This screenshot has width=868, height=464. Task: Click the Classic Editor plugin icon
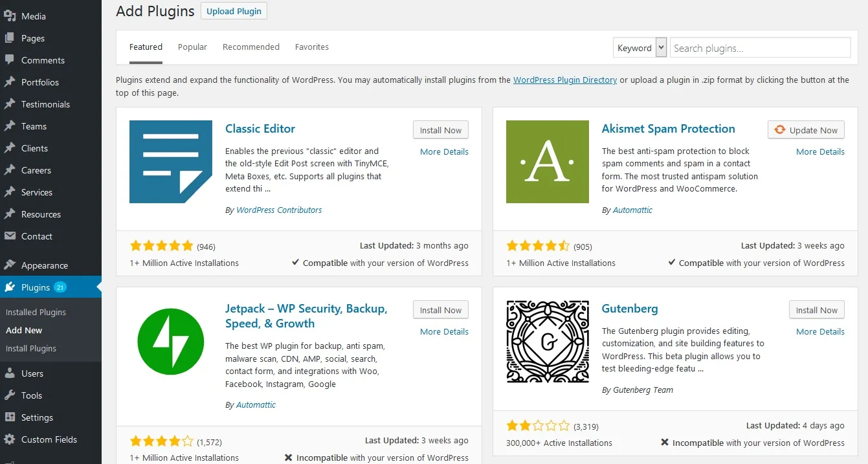(x=171, y=162)
